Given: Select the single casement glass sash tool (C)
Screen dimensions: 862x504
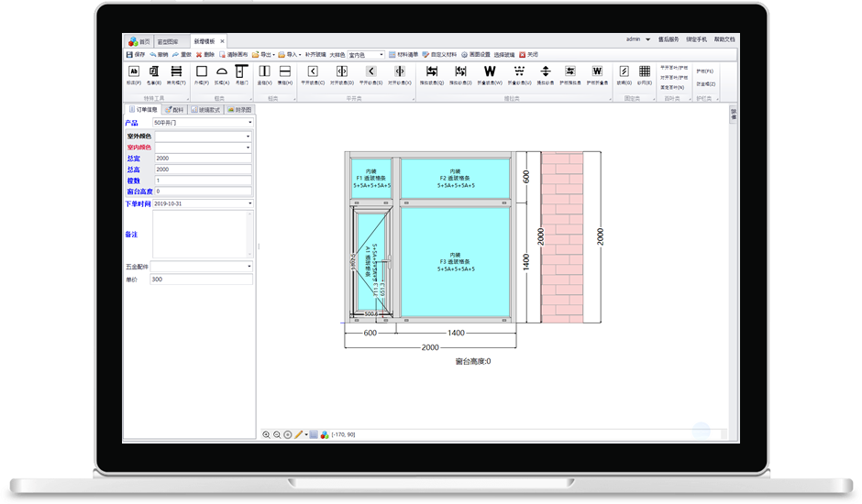Looking at the screenshot, I should click(313, 75).
